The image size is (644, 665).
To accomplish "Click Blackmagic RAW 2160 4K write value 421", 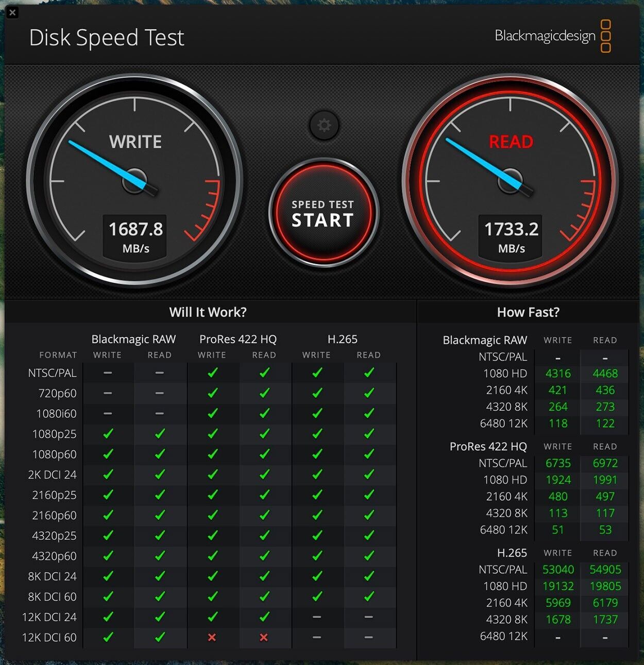I will pyautogui.click(x=558, y=390).
